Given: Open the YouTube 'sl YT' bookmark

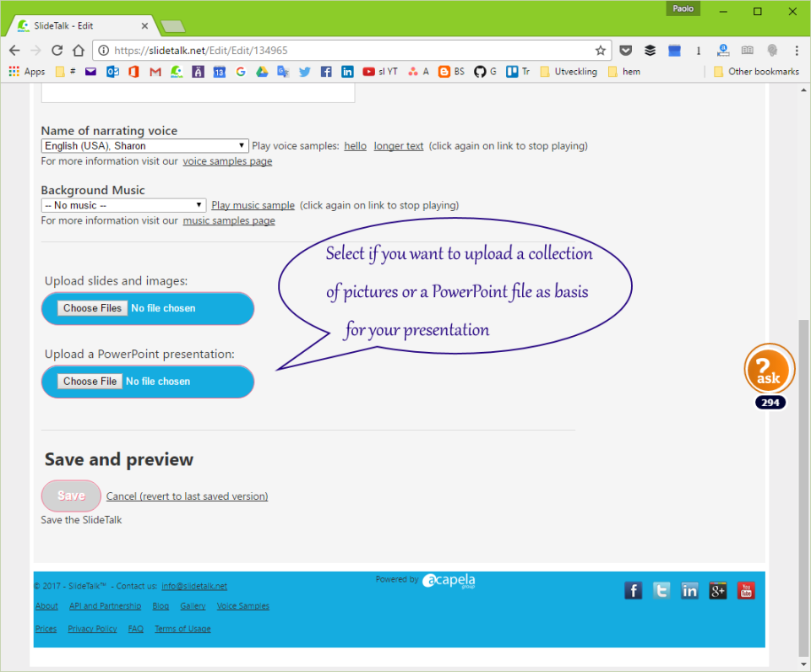Looking at the screenshot, I should point(380,71).
